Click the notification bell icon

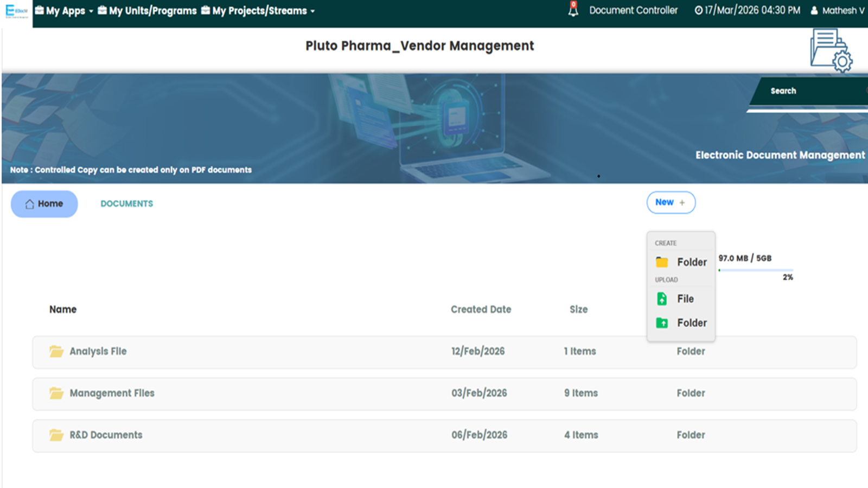pos(573,10)
